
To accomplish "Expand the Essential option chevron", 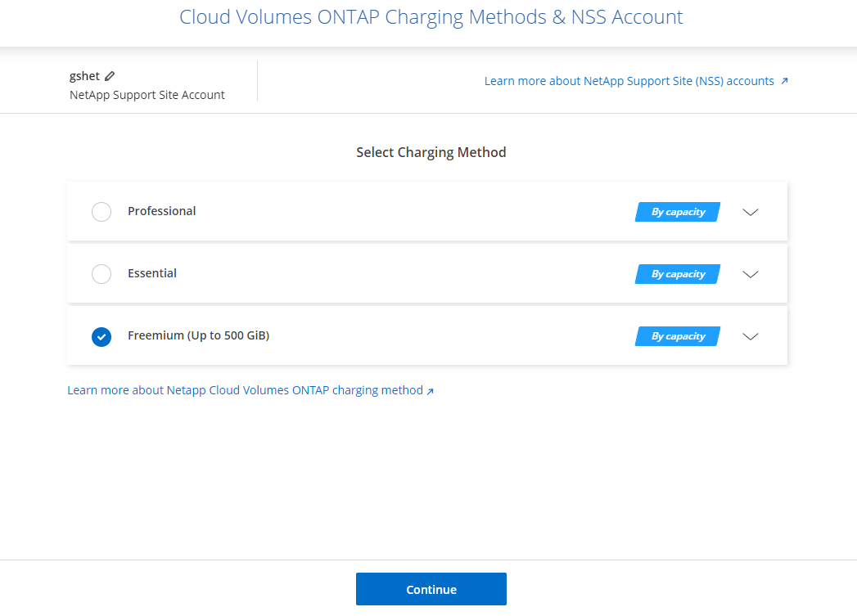I will point(751,274).
